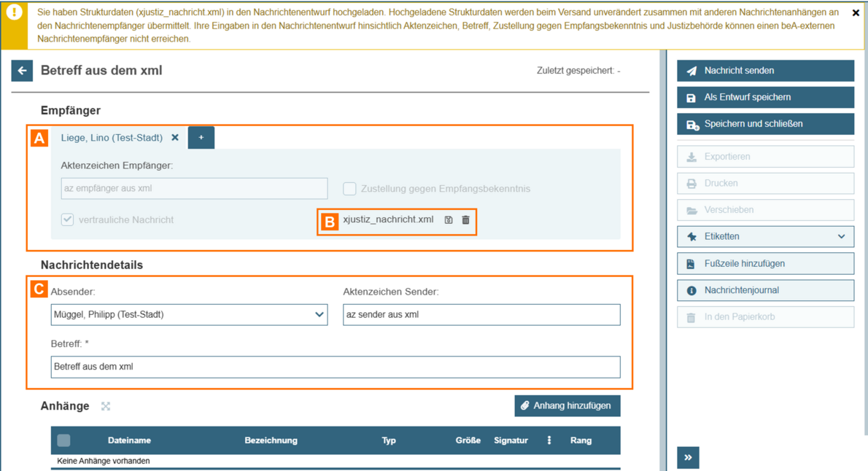Dismiss the yellow warning banner

(856, 13)
